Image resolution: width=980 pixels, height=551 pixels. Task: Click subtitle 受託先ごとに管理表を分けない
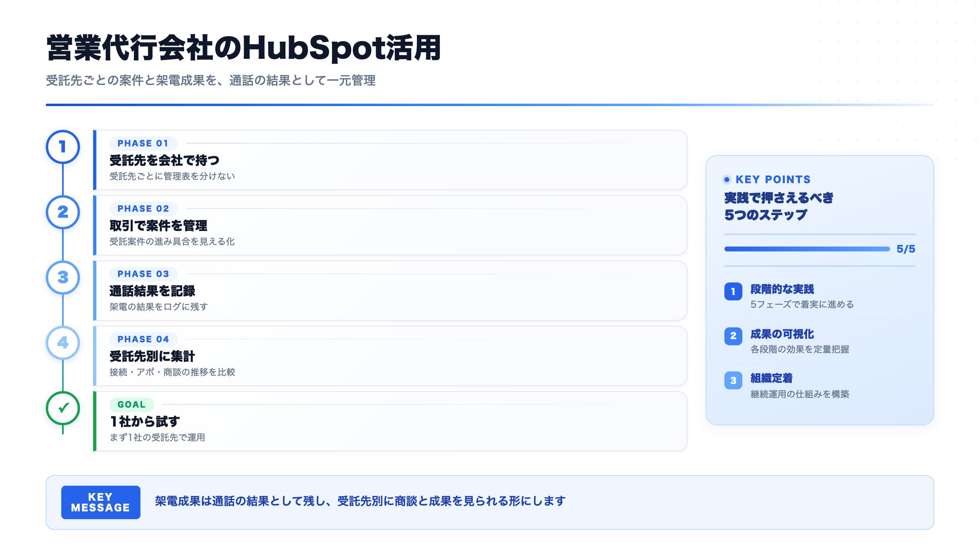(x=172, y=176)
